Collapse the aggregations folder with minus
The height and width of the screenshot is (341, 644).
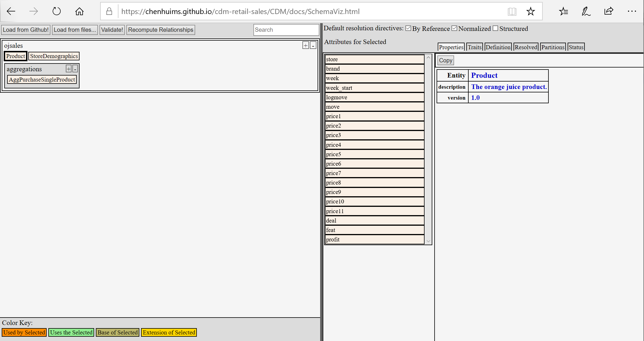[x=75, y=69]
